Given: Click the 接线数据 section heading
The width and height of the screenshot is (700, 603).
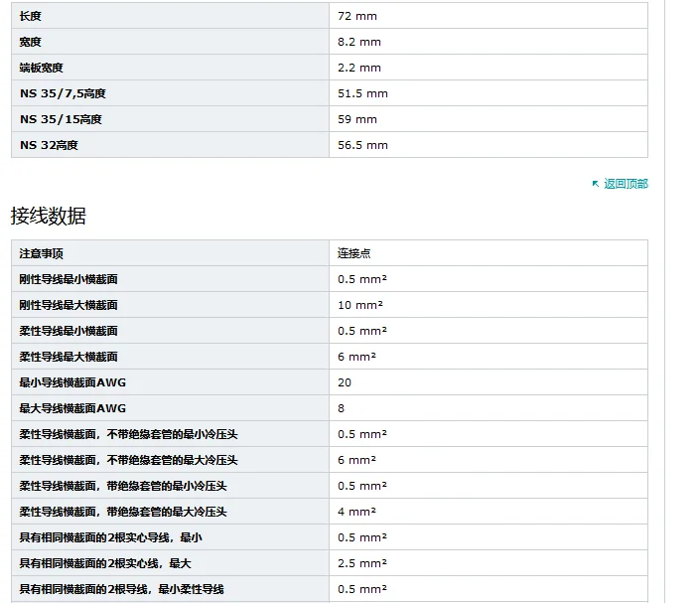Looking at the screenshot, I should pos(49,216).
